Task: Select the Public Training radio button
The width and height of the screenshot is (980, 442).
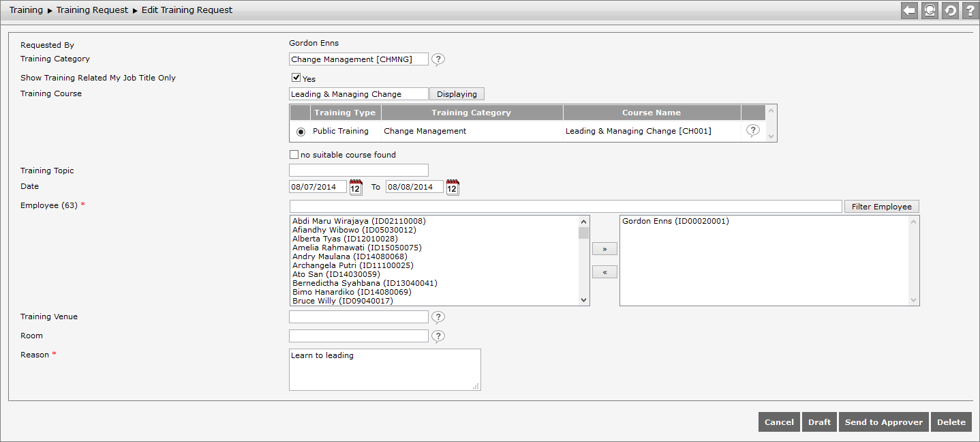Action: [x=301, y=130]
